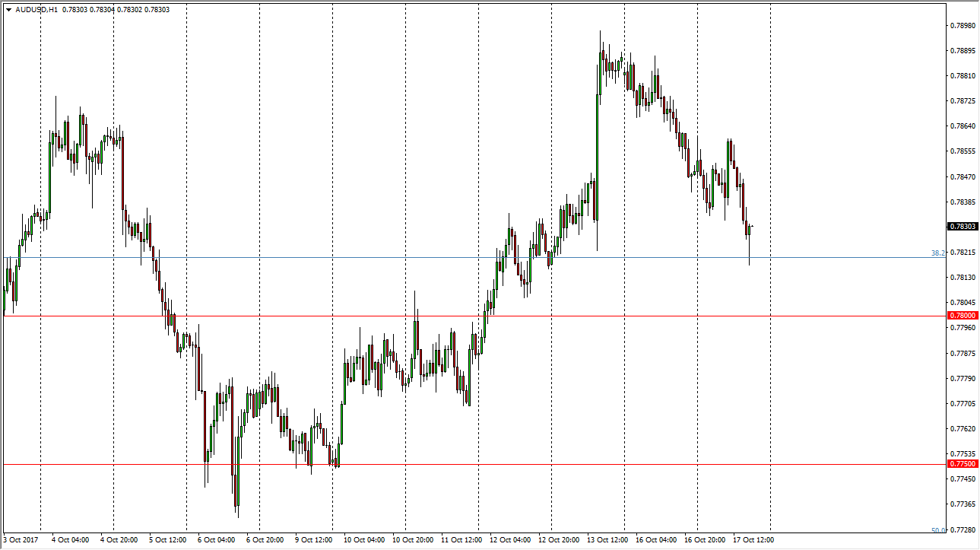Viewport: 980px width, 550px height.
Task: Click the 0.78130 price scale label
Action: point(963,278)
